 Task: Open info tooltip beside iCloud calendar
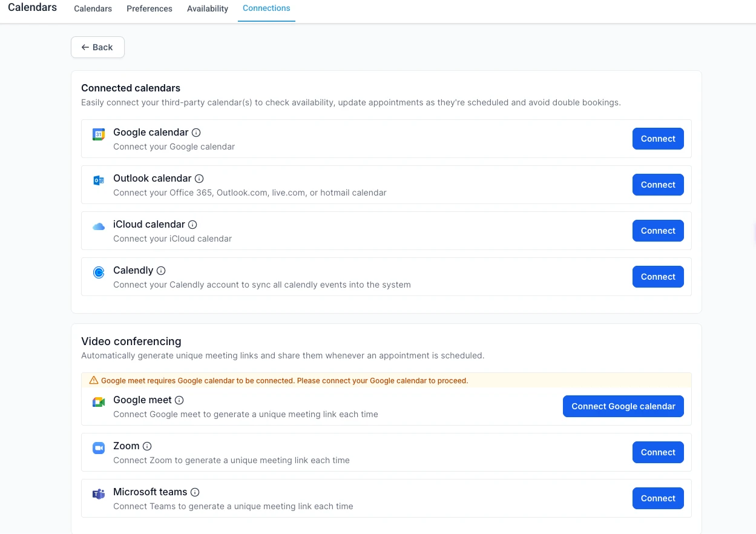192,225
